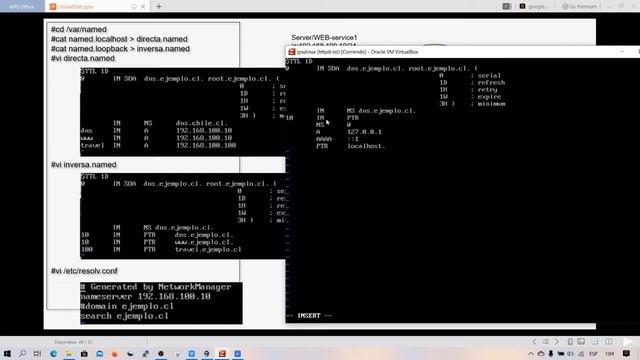Click 'search ejemplo.cl' line in image

click(x=124, y=316)
